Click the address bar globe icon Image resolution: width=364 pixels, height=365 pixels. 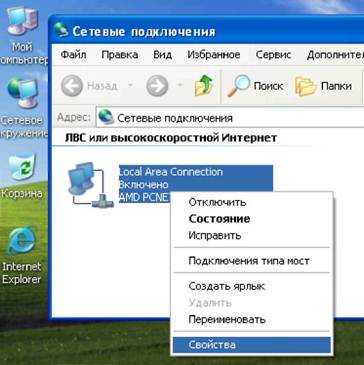coord(106,117)
